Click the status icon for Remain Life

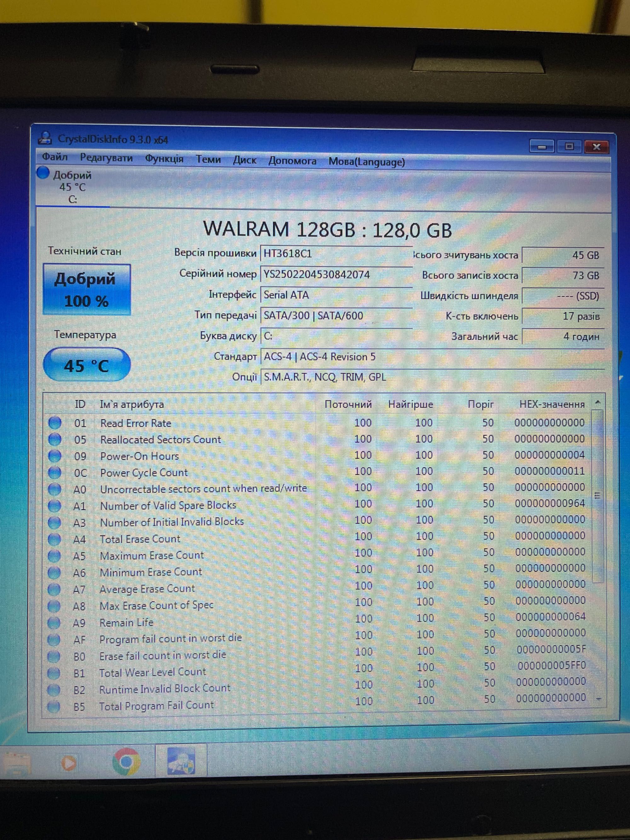click(54, 623)
